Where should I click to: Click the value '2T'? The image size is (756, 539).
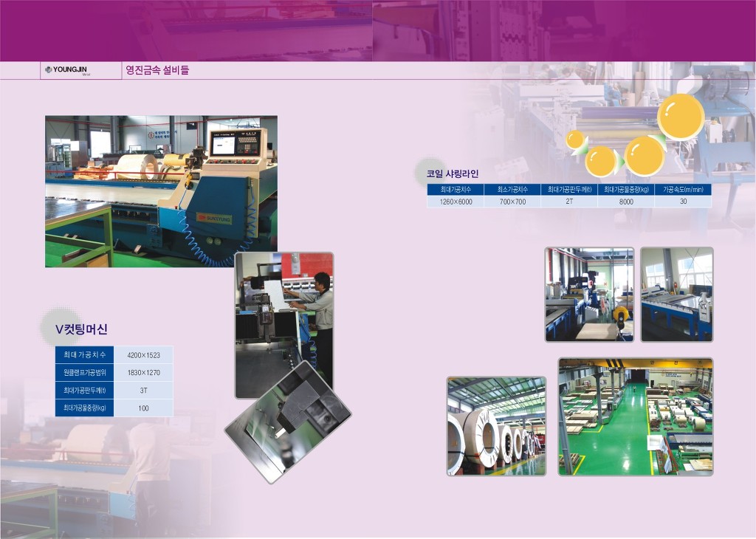569,202
